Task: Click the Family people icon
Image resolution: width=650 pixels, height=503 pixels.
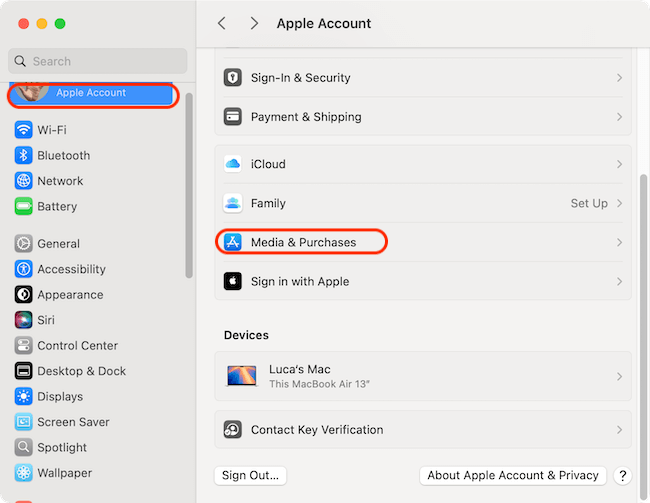Action: pos(233,203)
